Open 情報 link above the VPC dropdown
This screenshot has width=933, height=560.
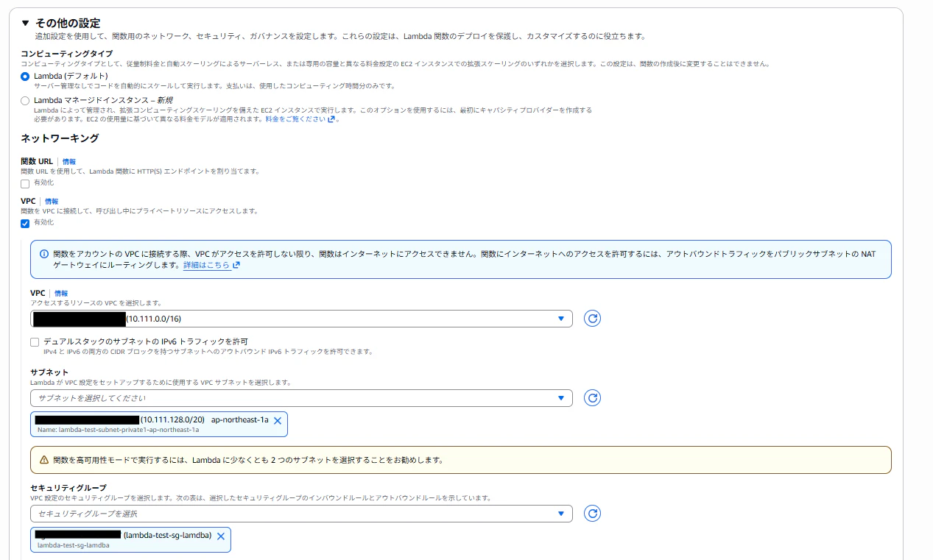pos(60,293)
